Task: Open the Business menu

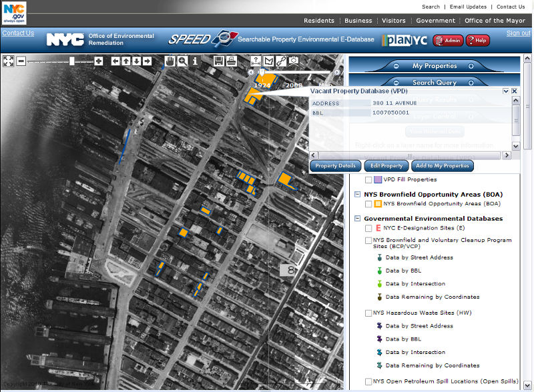Action: 358,21
